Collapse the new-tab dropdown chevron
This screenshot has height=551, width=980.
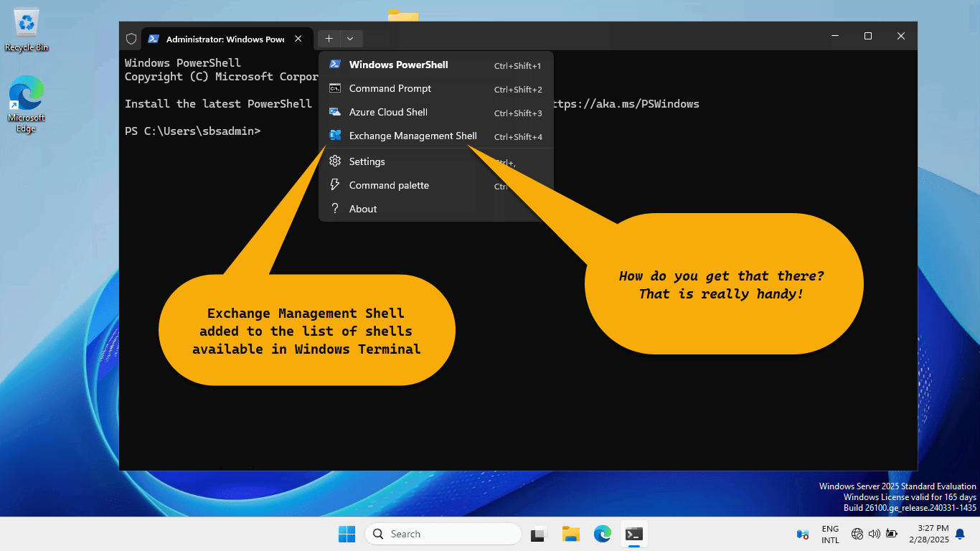coord(350,39)
